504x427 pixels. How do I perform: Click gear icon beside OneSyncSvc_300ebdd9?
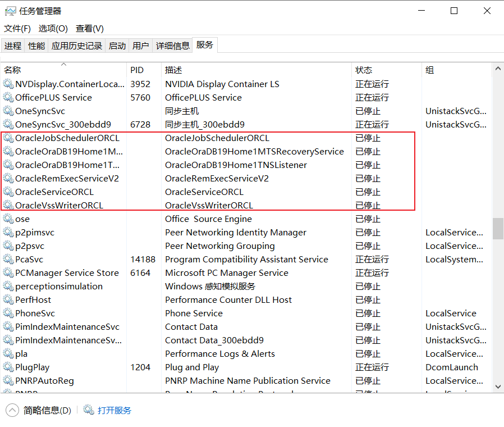pos(8,125)
